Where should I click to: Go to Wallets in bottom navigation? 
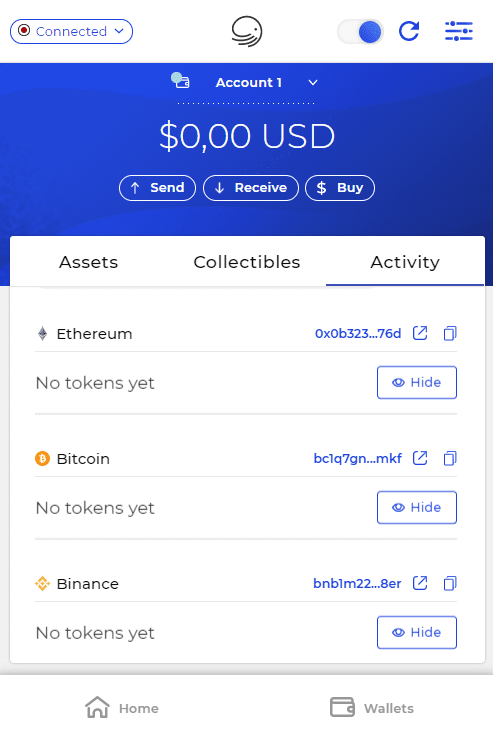coord(372,708)
